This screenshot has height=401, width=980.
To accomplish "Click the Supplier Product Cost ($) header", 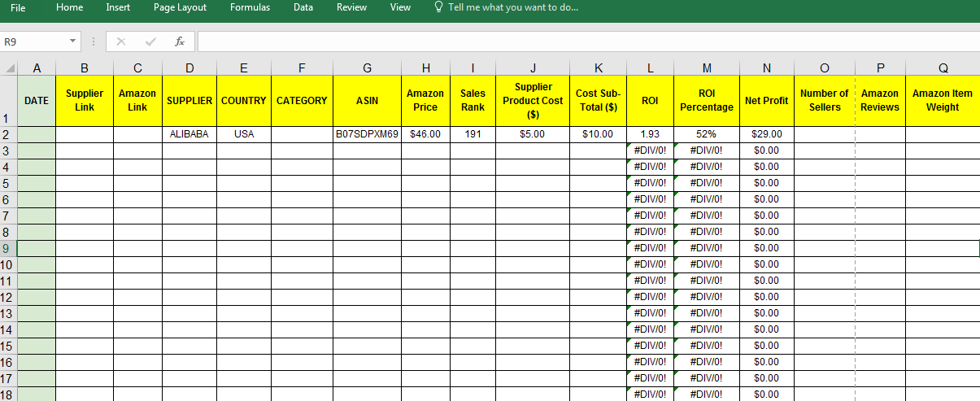I will (x=533, y=101).
